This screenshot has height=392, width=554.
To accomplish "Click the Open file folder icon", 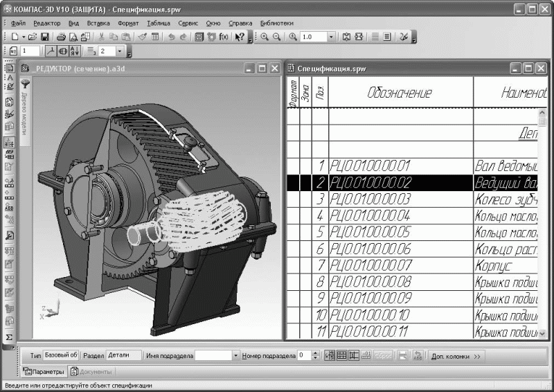I will pos(33,37).
